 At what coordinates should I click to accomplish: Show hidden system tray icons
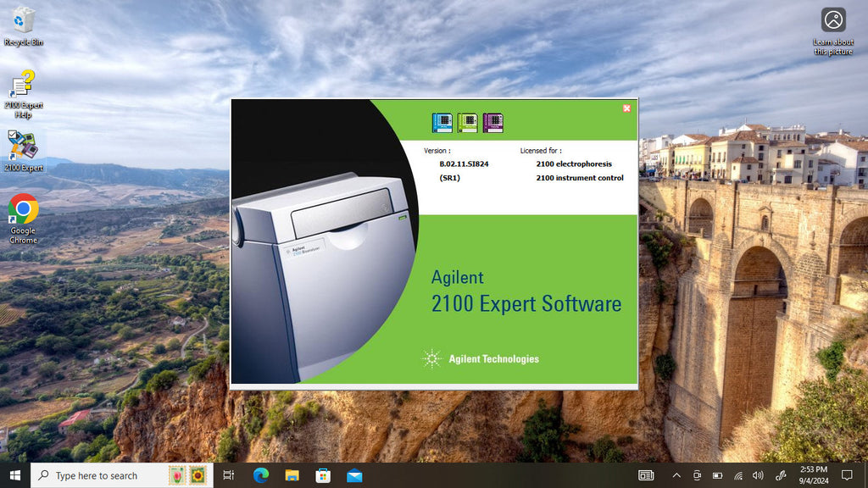676,475
